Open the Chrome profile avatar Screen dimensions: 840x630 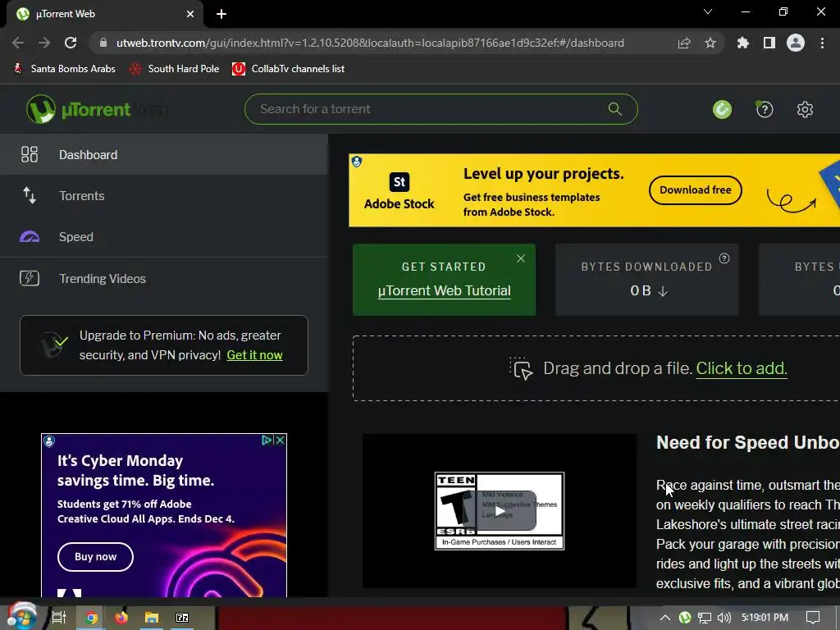point(796,43)
